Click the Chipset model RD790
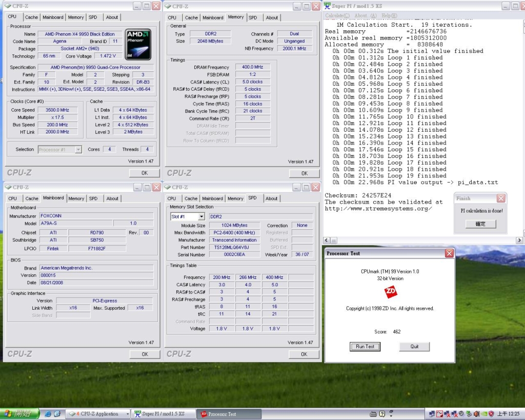Viewport: 525px width, 420px height. tap(97, 232)
